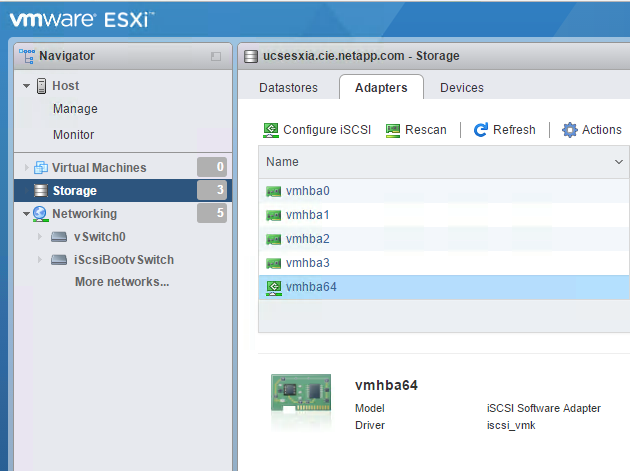
Task: Select the vmhba64 adapter row
Action: tap(444, 287)
